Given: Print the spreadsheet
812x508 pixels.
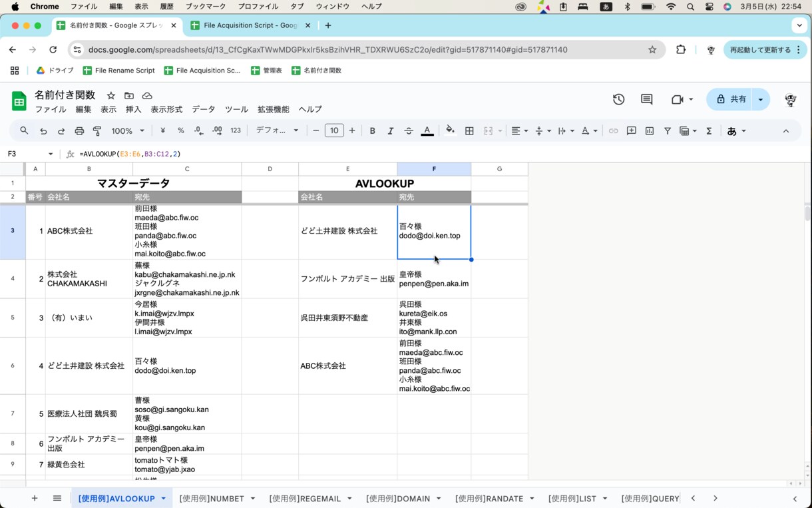Looking at the screenshot, I should pyautogui.click(x=79, y=131).
